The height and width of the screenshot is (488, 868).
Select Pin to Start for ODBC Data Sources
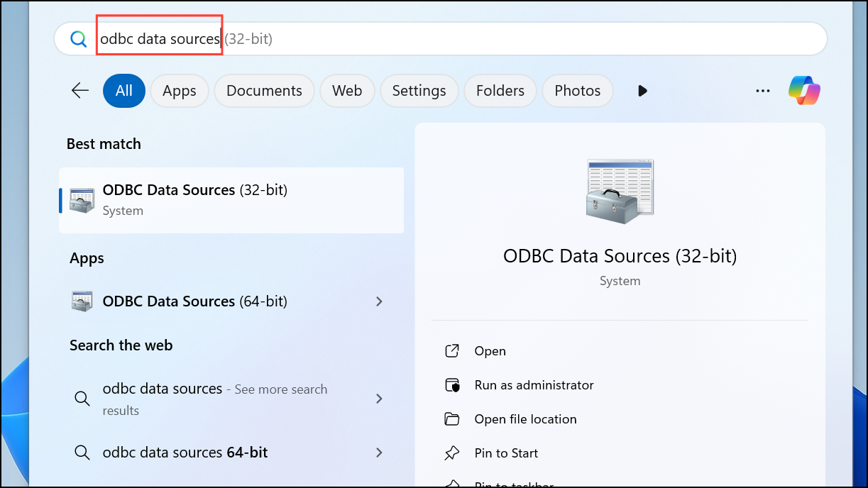coord(506,453)
